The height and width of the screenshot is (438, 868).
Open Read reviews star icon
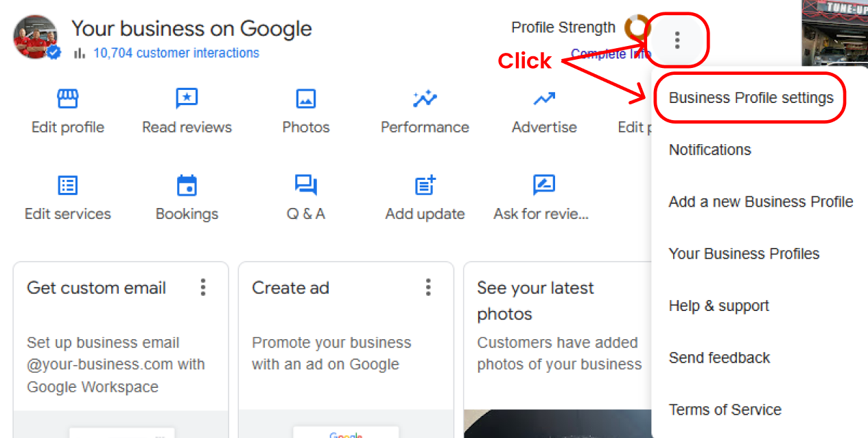pos(187,100)
